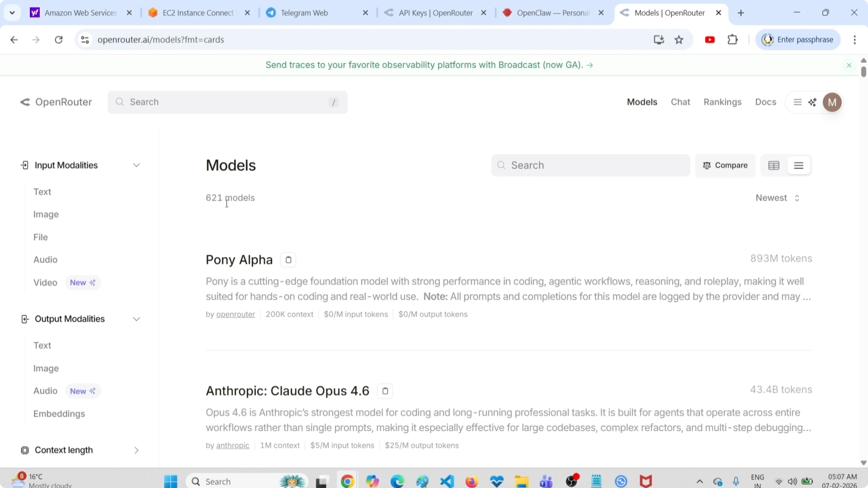The height and width of the screenshot is (488, 868).
Task: Copy the Pony Alpha model name
Action: [288, 259]
